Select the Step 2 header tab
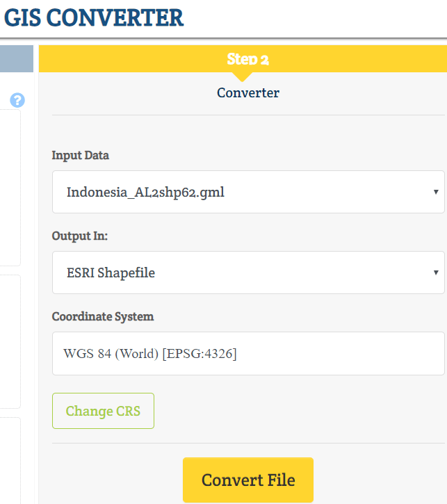The image size is (447, 504). point(243,59)
